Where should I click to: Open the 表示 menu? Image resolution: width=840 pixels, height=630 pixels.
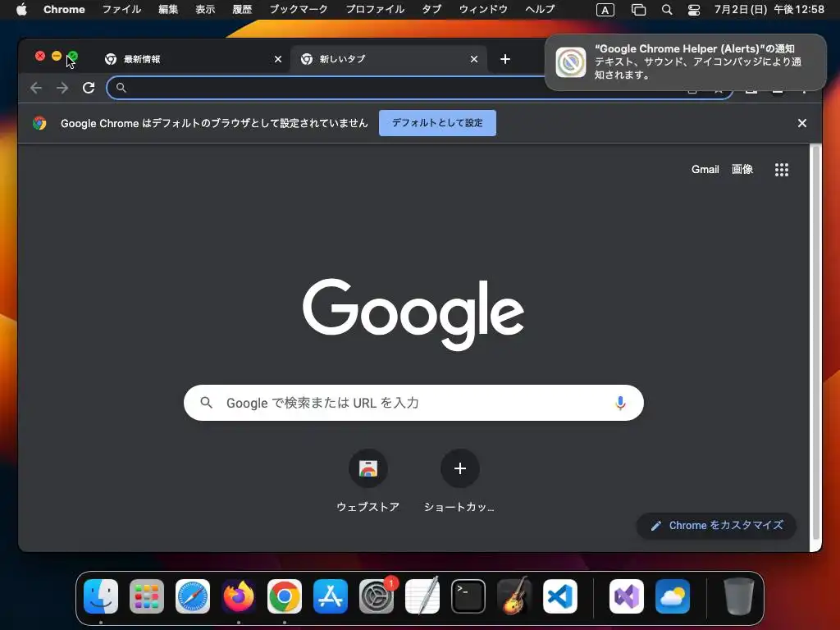pyautogui.click(x=205, y=9)
